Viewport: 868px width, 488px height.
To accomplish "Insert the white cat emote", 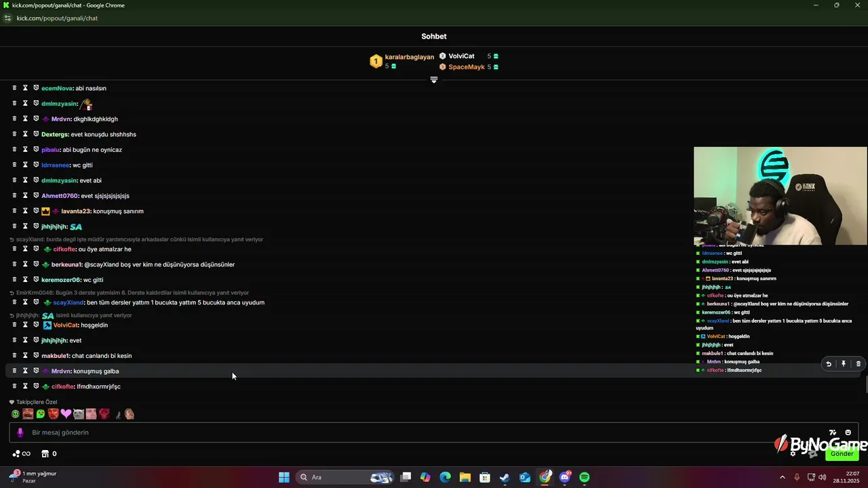I will click(79, 413).
